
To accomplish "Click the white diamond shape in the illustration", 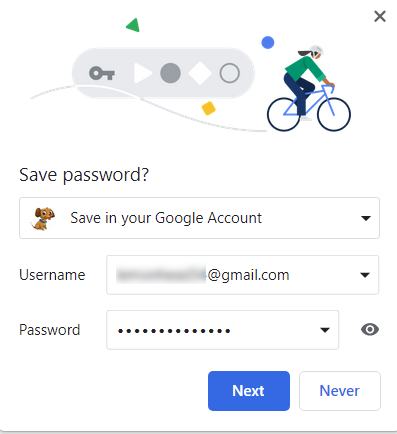I will (200, 73).
